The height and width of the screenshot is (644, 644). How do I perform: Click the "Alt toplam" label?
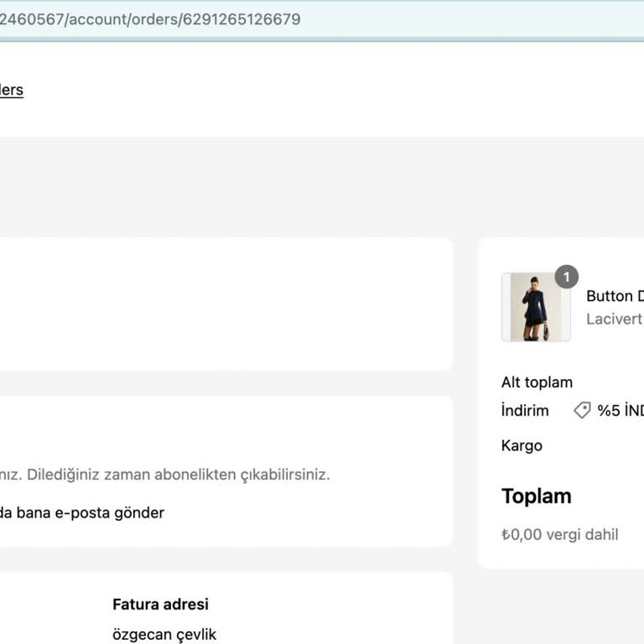click(x=537, y=382)
